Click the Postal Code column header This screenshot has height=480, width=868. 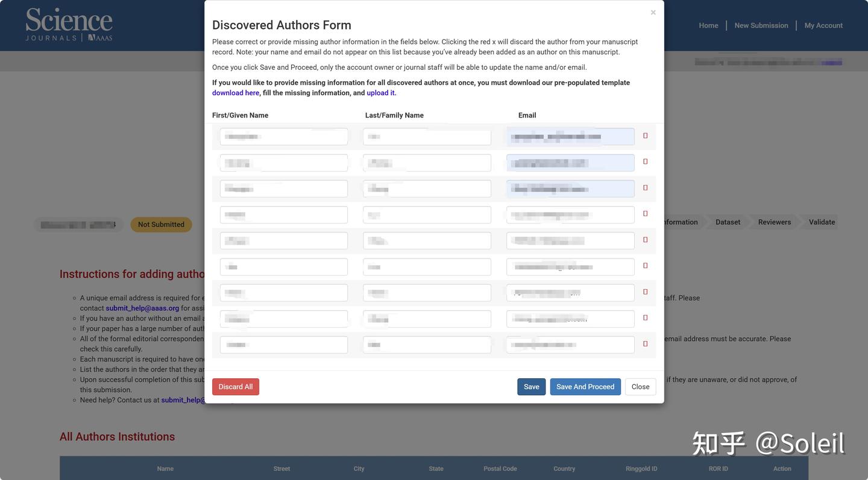tap(500, 469)
